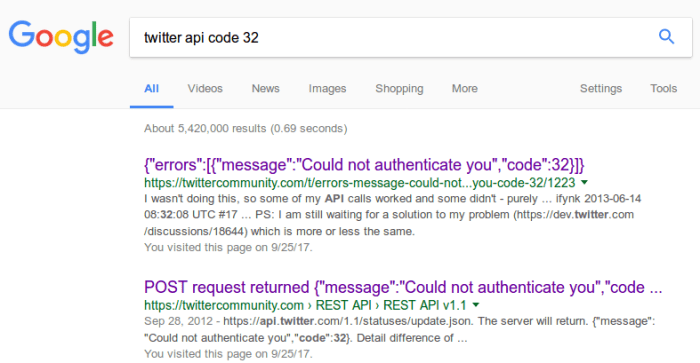Expand the dropdown arrow next to the errors-message URL
This screenshot has width=700, height=363.
[x=584, y=182]
